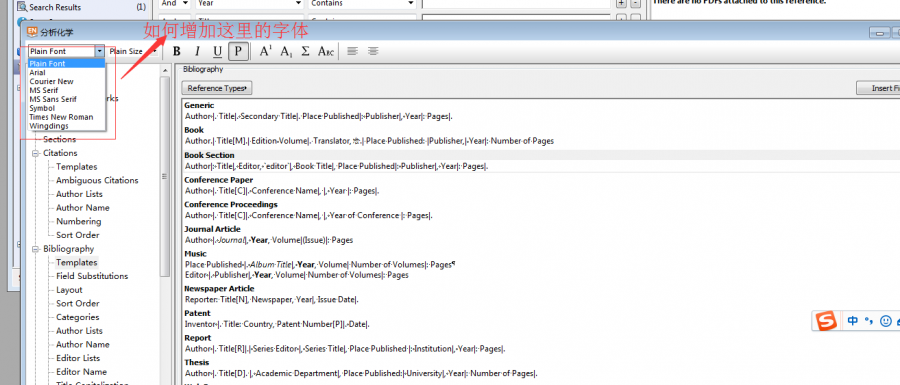Collapse the Citations tree node
The width and height of the screenshot is (900, 385).
tap(36, 153)
